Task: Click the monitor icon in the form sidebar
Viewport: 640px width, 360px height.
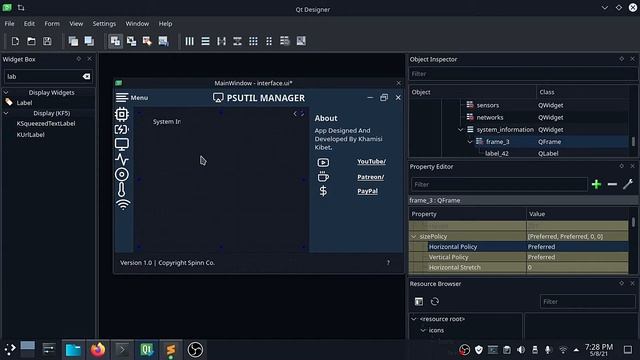Action: click(122, 144)
